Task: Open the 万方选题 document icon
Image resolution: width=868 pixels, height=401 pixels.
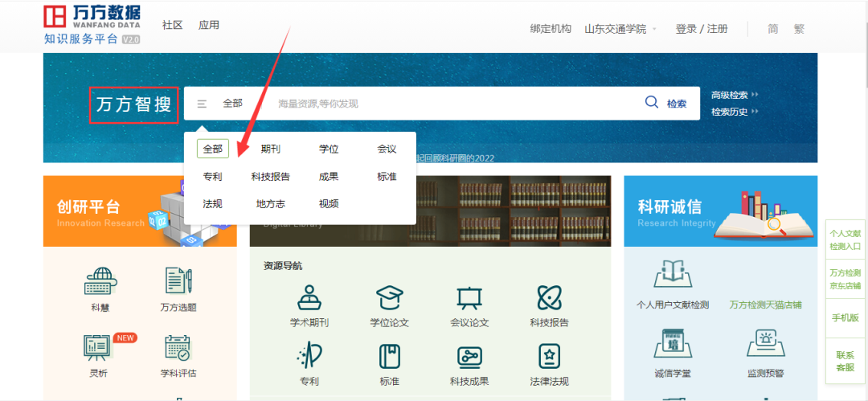Action: point(178,280)
